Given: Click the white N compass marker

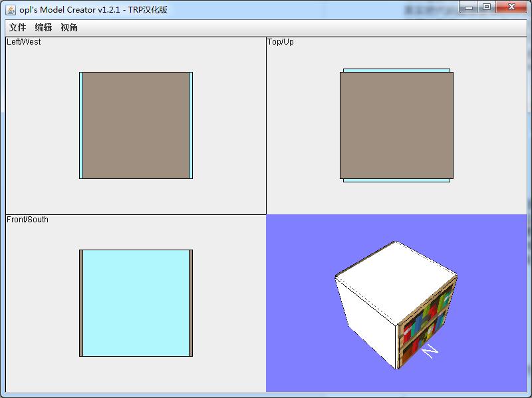Looking at the screenshot, I should point(430,350).
